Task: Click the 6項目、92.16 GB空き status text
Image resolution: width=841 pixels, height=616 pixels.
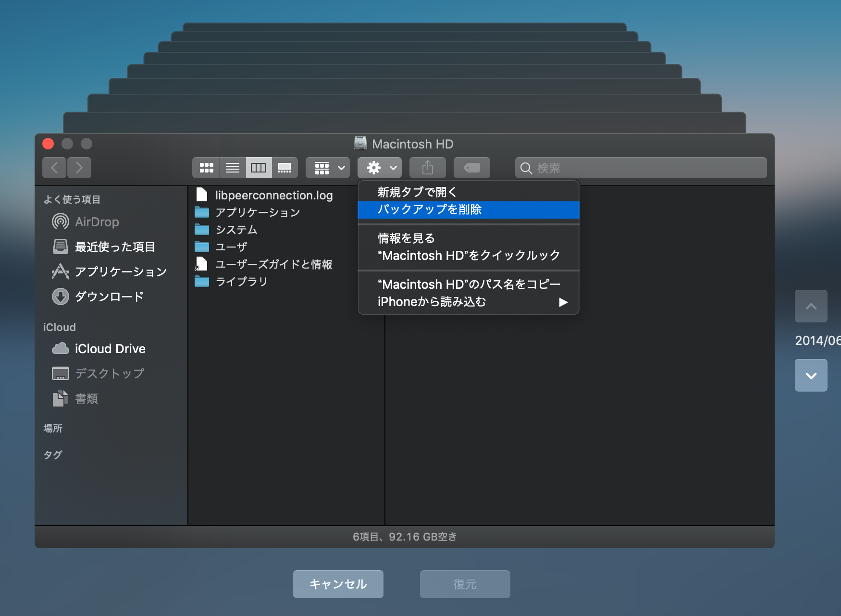Action: tap(405, 537)
